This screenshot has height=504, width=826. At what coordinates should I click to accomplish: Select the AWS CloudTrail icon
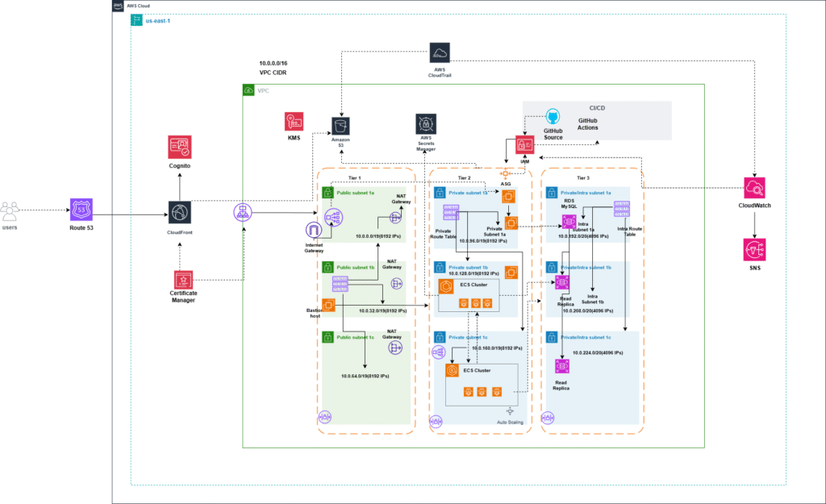[x=440, y=52]
